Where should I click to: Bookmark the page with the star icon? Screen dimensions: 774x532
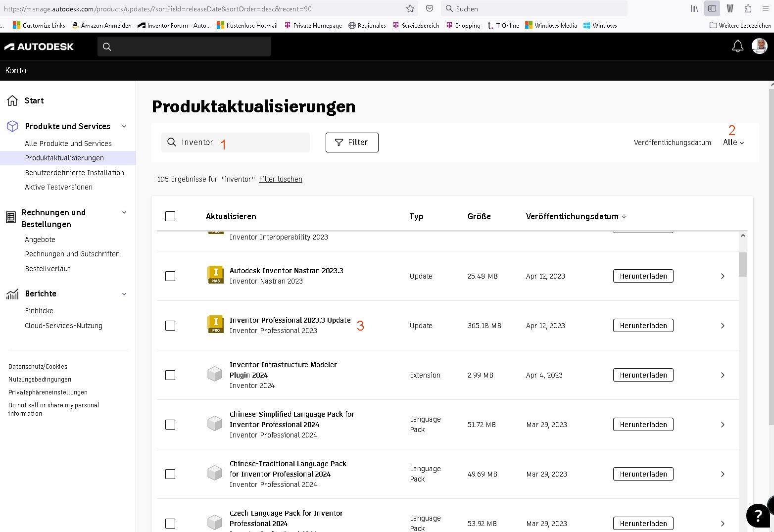point(410,8)
